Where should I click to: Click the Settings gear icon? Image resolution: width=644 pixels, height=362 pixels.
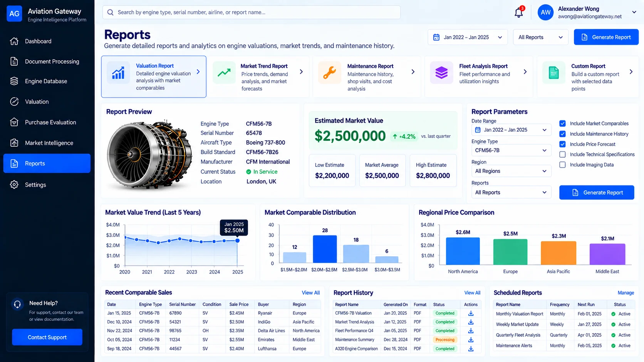(x=14, y=185)
